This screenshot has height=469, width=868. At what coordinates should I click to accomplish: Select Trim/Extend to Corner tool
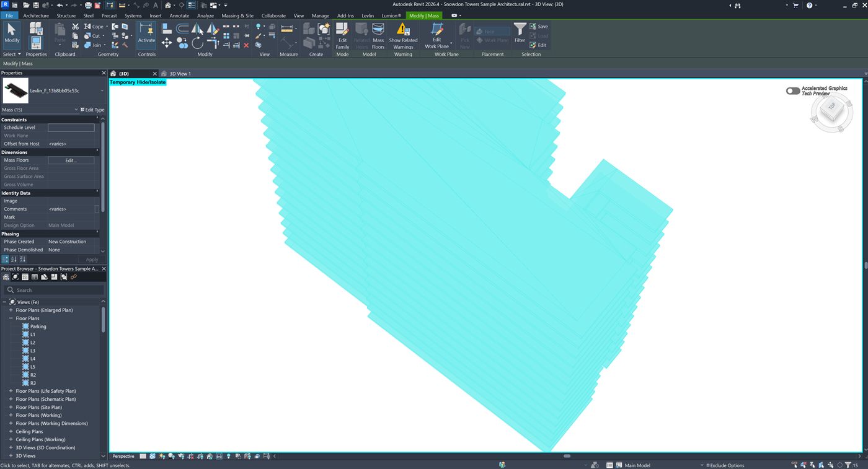coord(213,43)
